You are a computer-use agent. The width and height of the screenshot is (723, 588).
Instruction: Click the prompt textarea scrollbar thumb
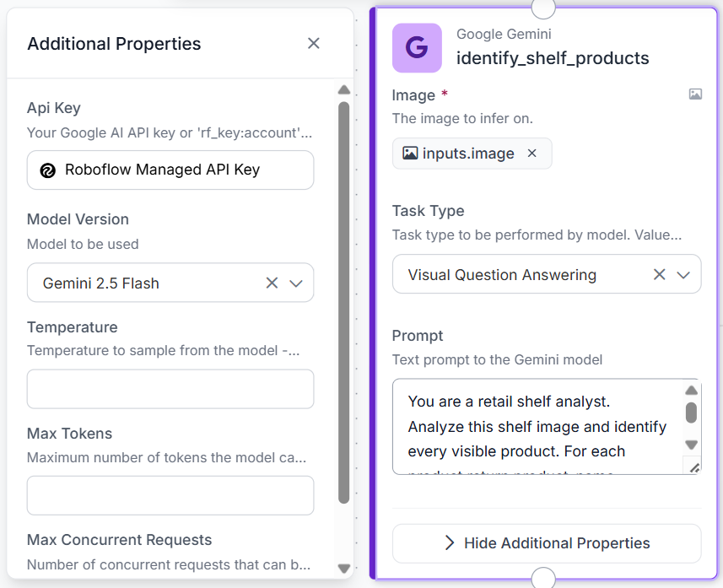click(691, 413)
